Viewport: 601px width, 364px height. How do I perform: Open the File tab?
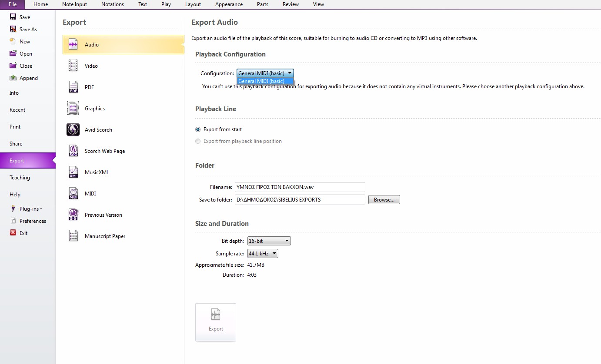coord(13,4)
